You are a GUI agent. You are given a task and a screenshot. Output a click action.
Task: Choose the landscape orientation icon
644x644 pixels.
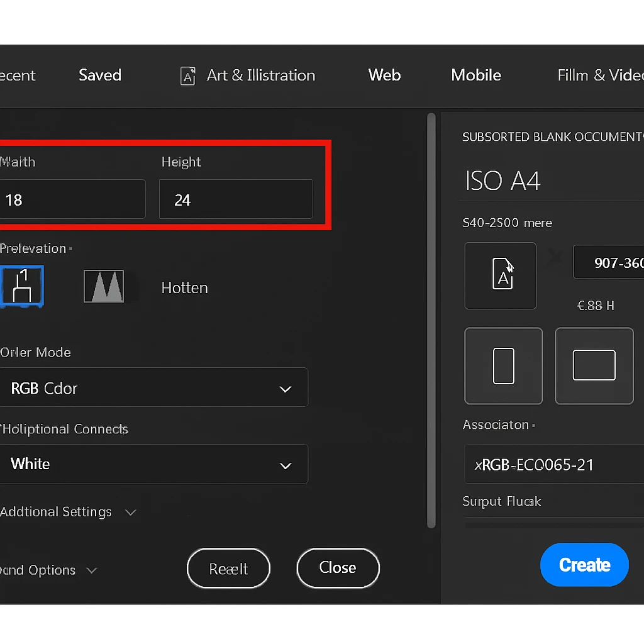coord(594,366)
